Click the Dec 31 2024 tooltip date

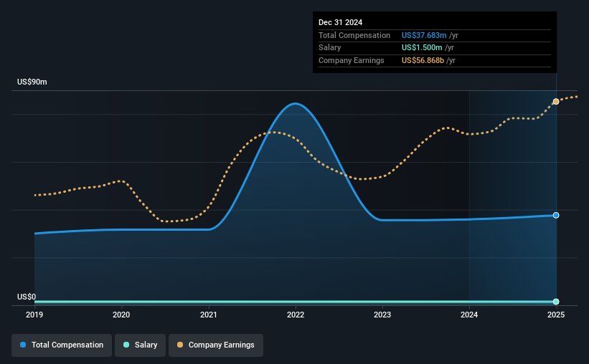click(340, 22)
